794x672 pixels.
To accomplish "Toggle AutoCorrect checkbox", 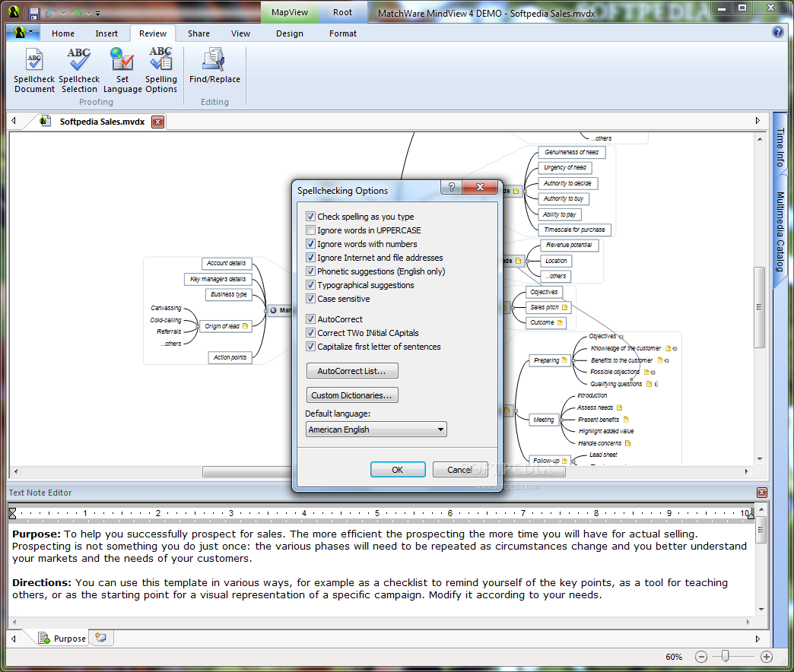I will point(311,319).
